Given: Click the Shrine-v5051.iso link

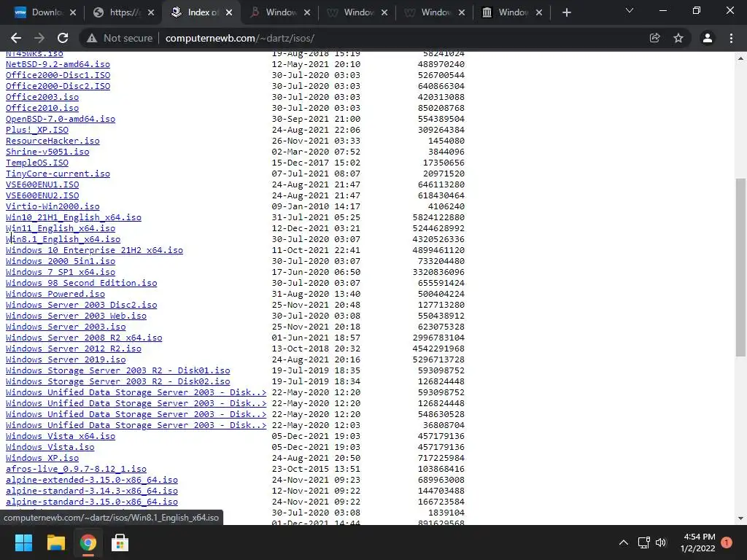Looking at the screenshot, I should point(47,152).
